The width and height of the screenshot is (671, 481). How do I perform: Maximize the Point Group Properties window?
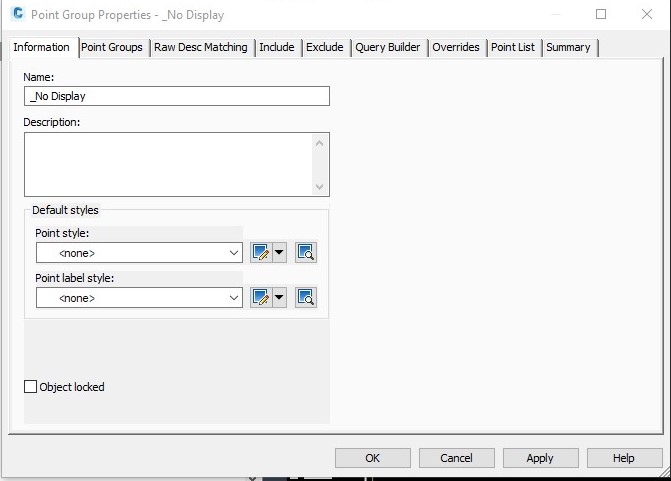tap(601, 14)
